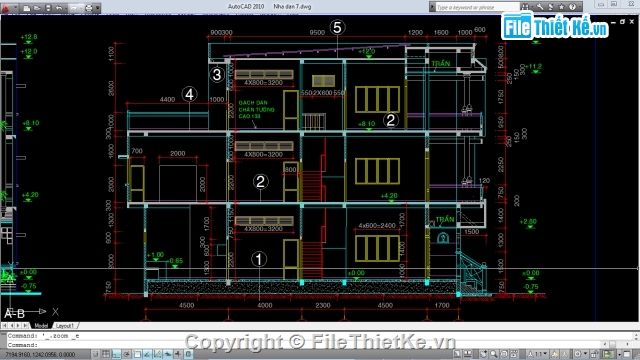Toggle Grid display in status bar
Screen dimensions: 640x360
click(x=105, y=354)
